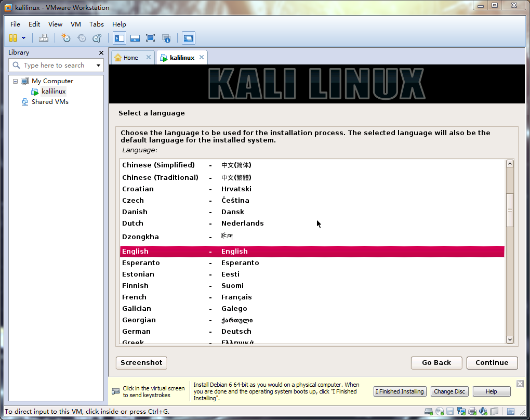Click the printer status bar icon
This screenshot has height=420, width=530.
point(472,412)
